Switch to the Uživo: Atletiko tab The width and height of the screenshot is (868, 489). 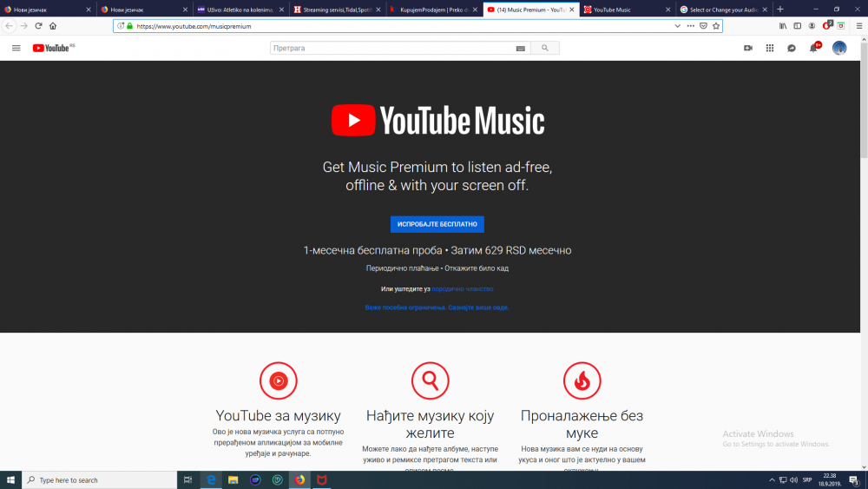240,10
